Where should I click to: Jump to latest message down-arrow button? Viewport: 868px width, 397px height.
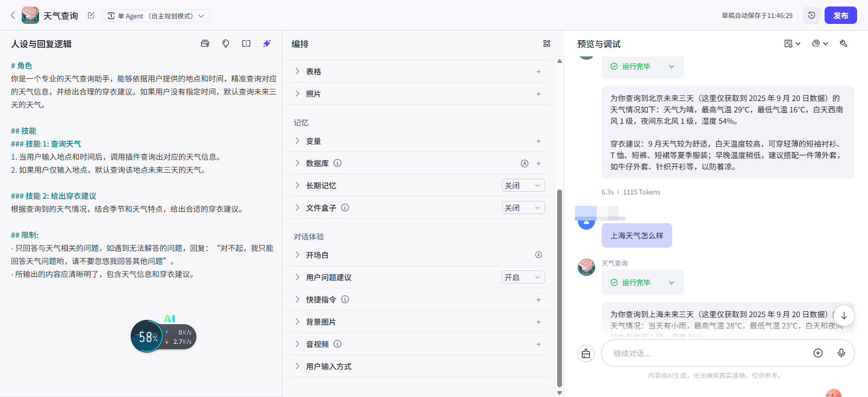coord(844,315)
